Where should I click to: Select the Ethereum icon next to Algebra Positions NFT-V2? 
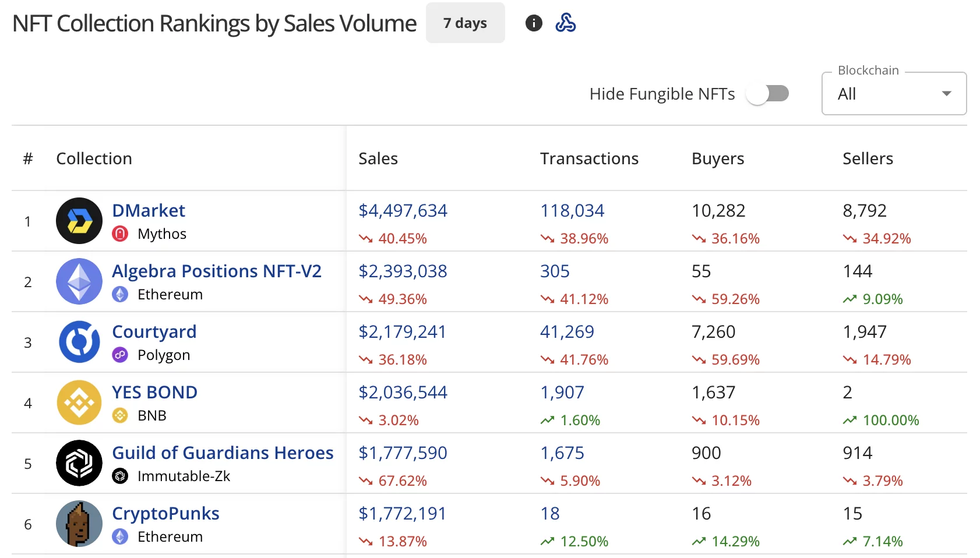(121, 294)
